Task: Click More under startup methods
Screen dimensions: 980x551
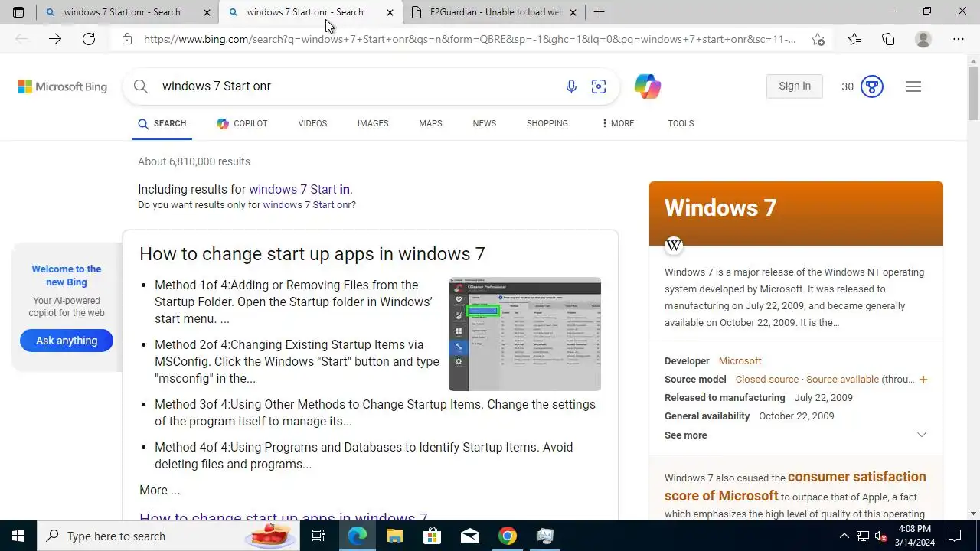Action: [x=159, y=491]
